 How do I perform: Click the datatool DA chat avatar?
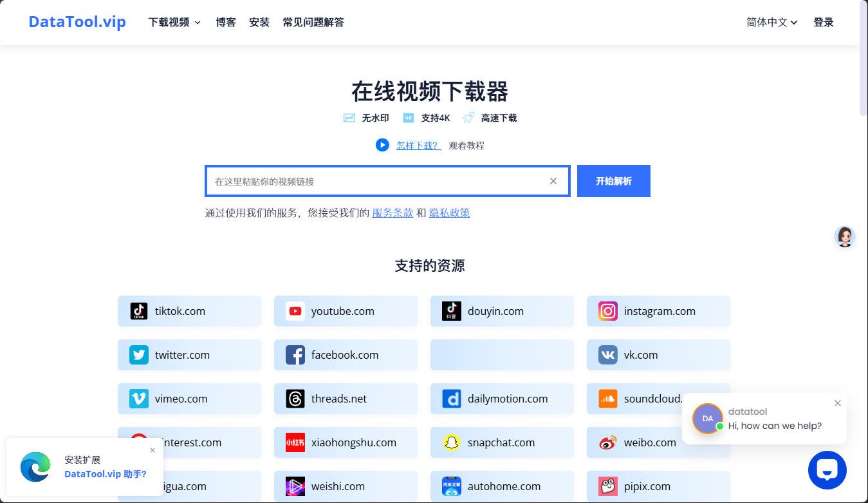[708, 419]
